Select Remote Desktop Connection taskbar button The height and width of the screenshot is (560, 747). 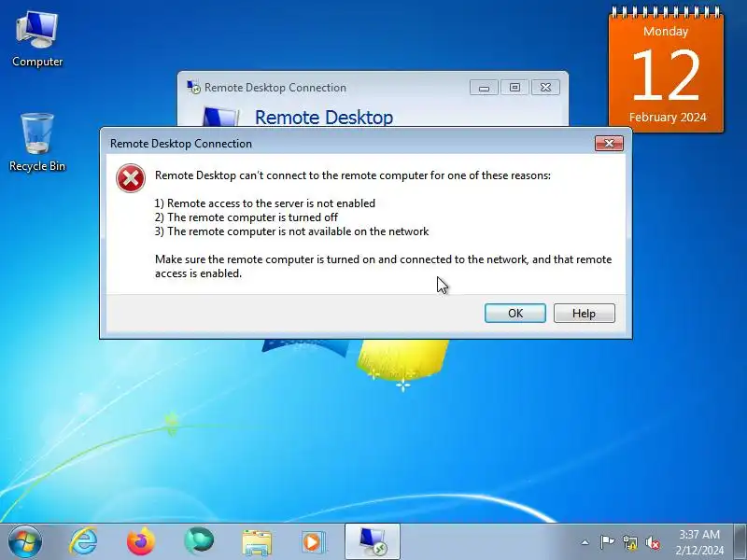pos(372,541)
